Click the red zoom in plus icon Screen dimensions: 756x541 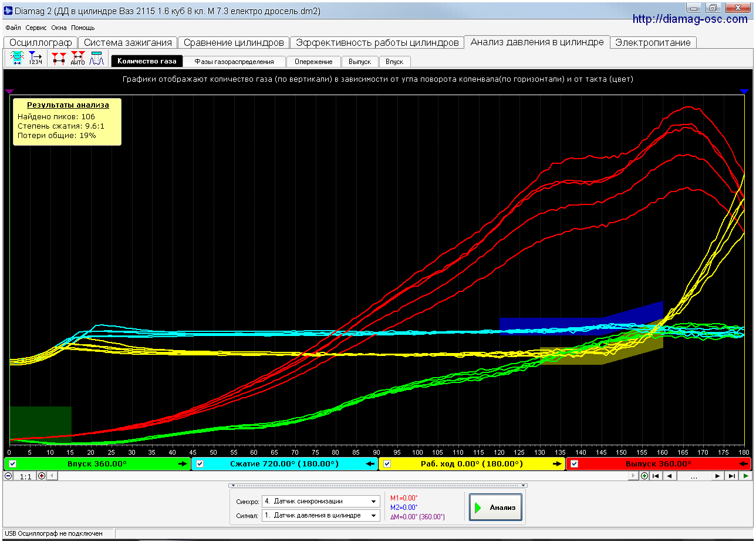coord(42,476)
